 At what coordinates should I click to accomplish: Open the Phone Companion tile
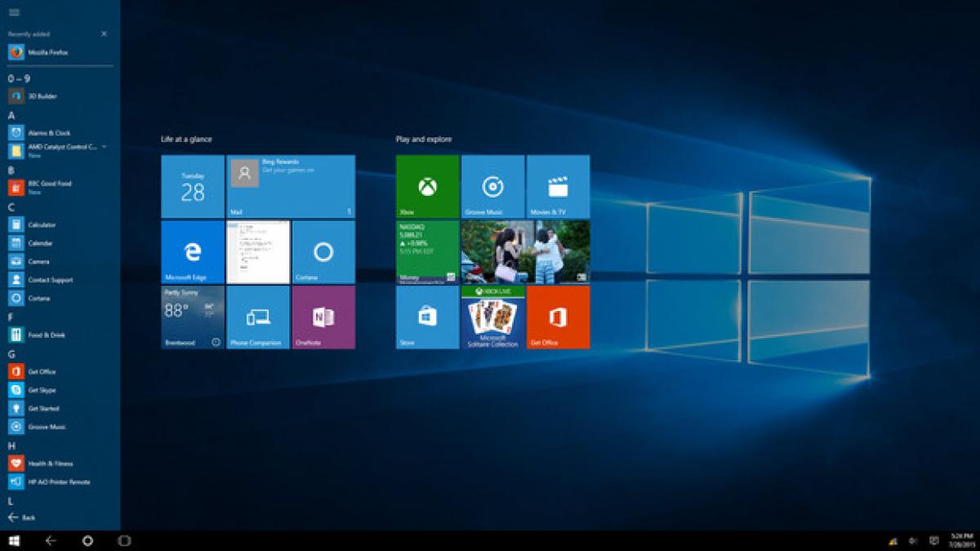coord(258,318)
